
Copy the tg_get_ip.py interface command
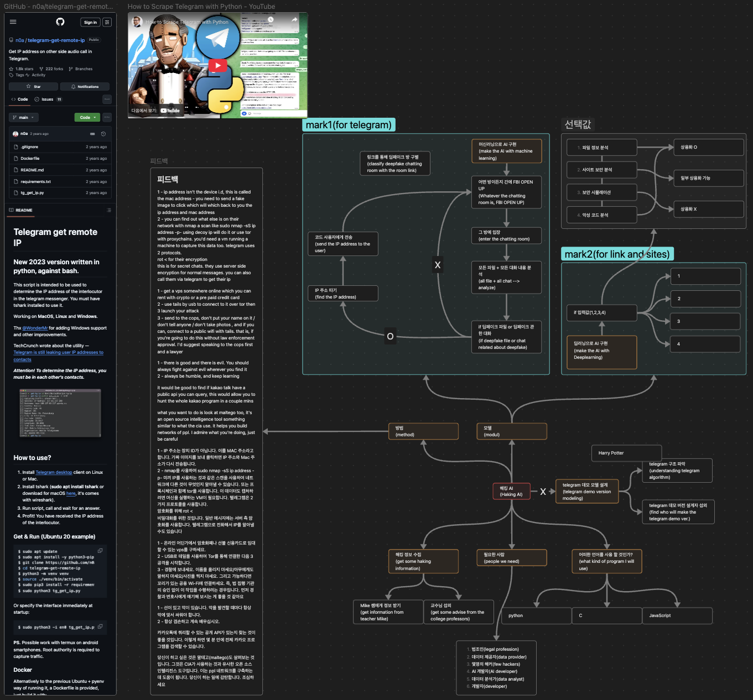coord(100,626)
